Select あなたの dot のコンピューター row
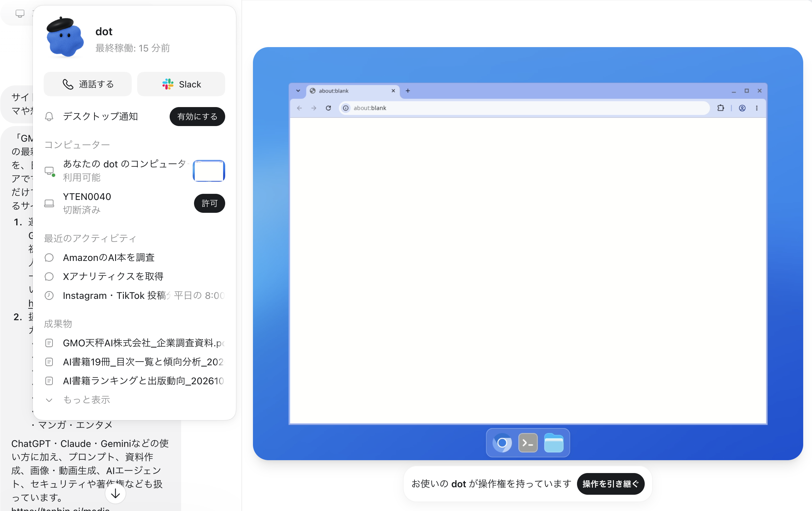 (x=134, y=170)
